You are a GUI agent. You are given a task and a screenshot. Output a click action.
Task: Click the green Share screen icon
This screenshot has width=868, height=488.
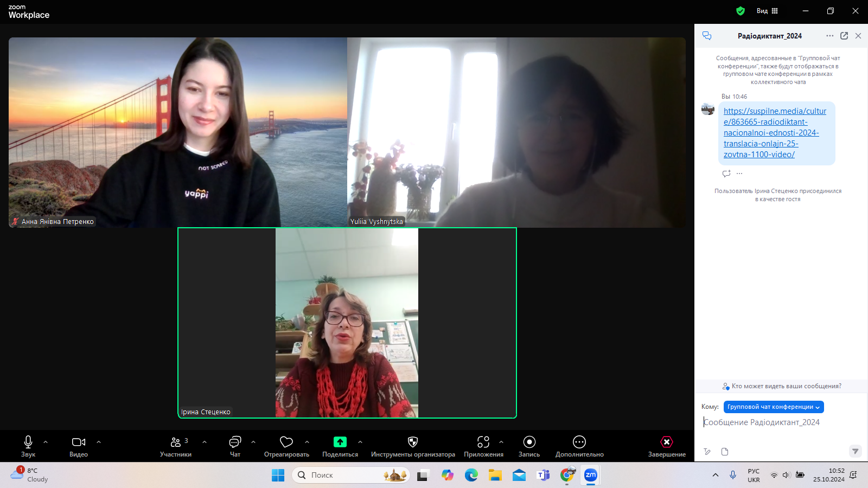coord(340,442)
